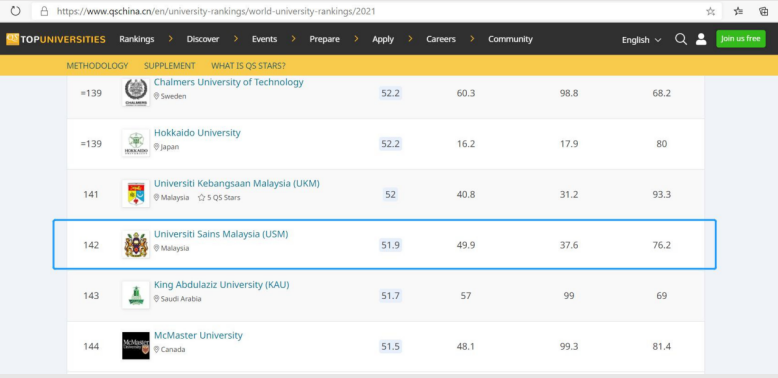The width and height of the screenshot is (778, 378).
Task: Expand the chevron after Prepare
Action: [356, 39]
